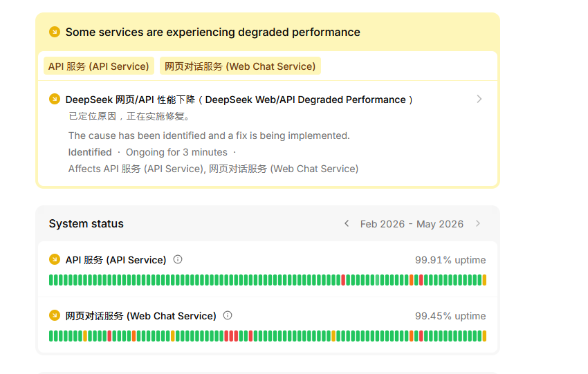
Task: Go to the next date range
Action: point(478,224)
